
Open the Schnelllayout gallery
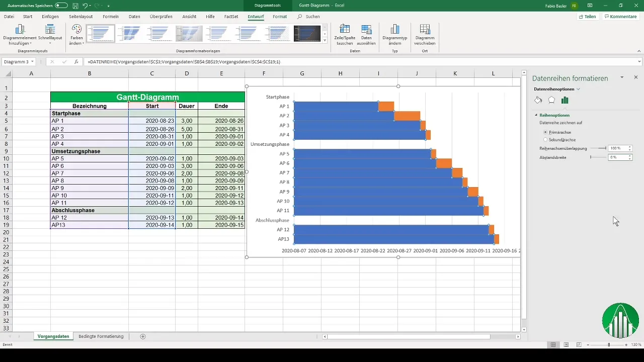tap(50, 35)
